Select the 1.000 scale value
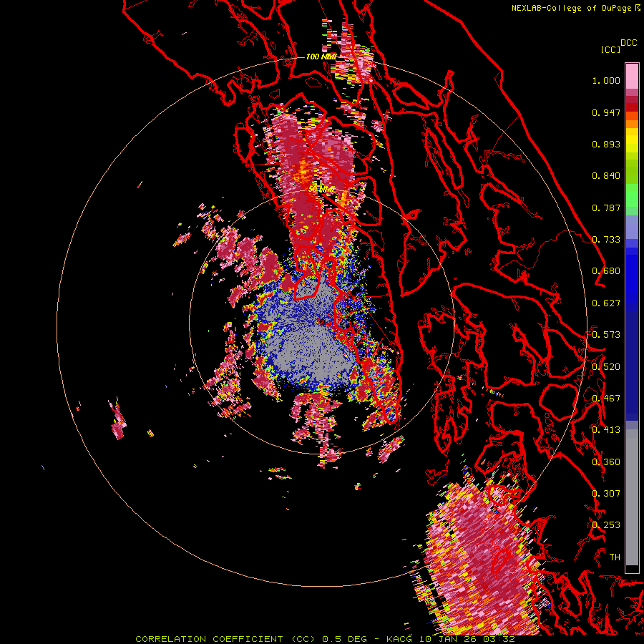The height and width of the screenshot is (644, 644). pyautogui.click(x=606, y=80)
